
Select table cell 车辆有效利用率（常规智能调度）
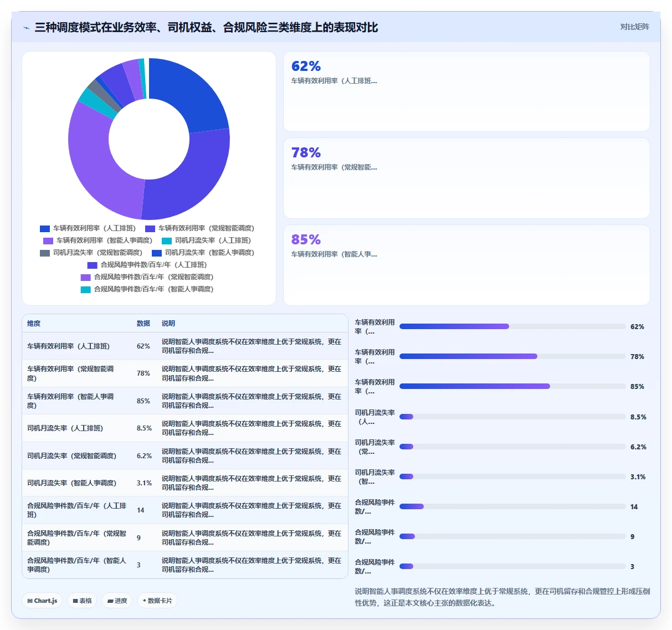(76, 373)
